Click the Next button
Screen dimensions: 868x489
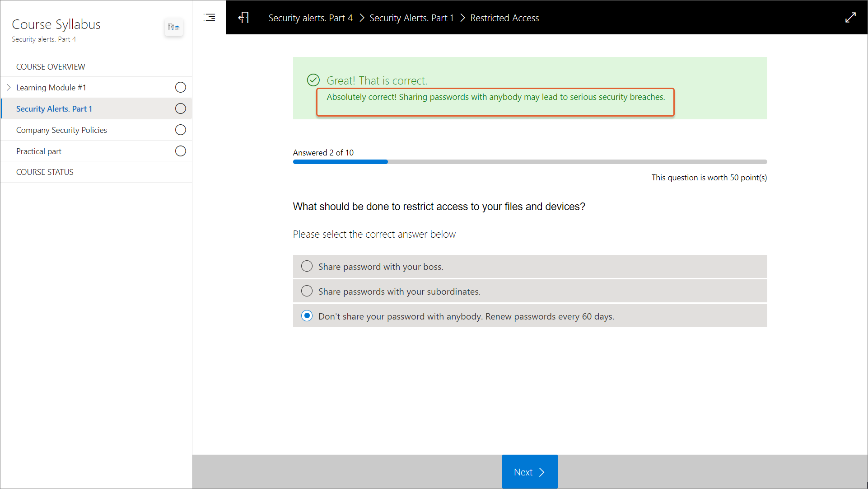(x=529, y=472)
